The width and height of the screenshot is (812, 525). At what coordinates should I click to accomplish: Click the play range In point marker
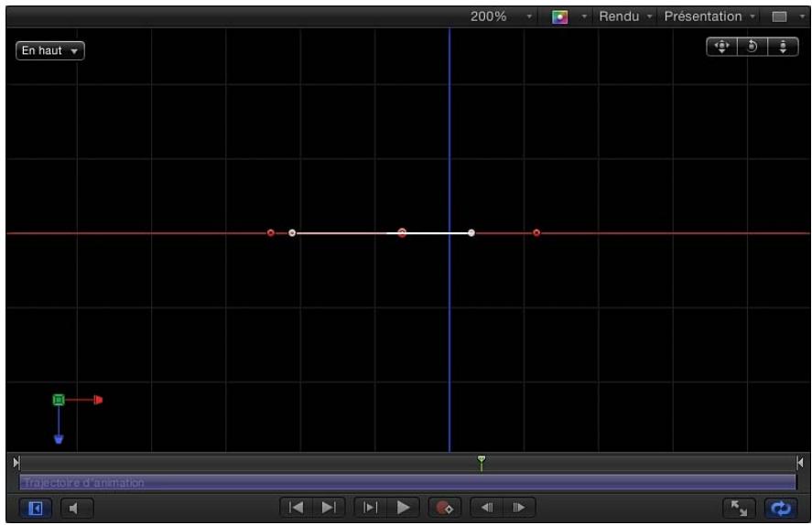16,463
